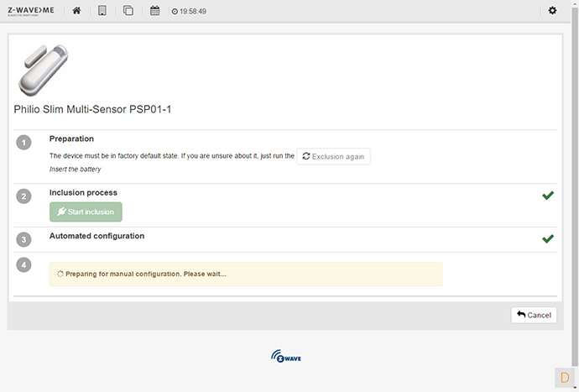Click the Preparation heading
The height and width of the screenshot is (392, 579).
pos(71,139)
